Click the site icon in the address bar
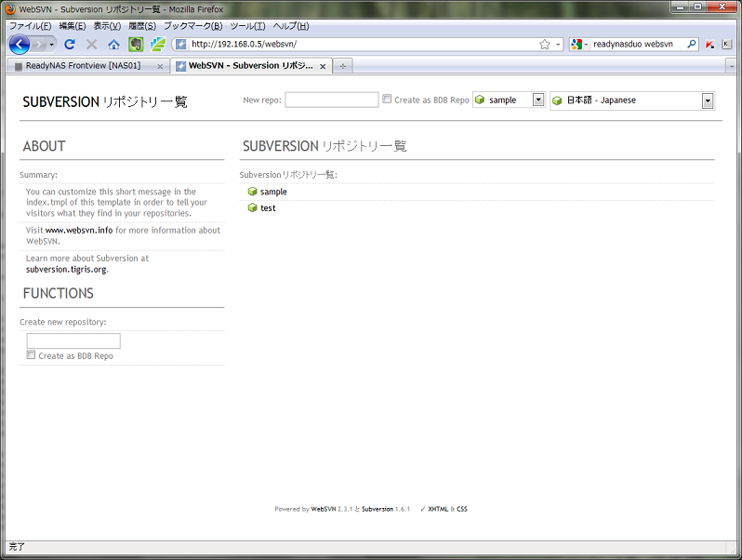The height and width of the screenshot is (560, 742). (180, 45)
